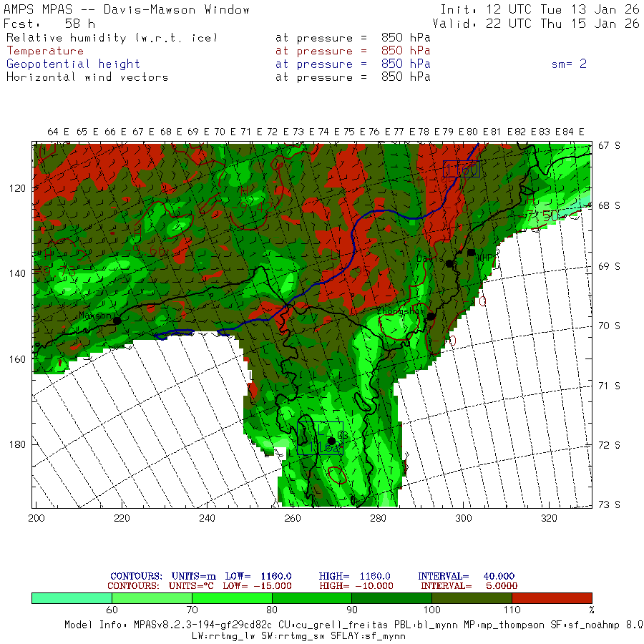Click 'Relative humidity (w.r.t. ice)' label
Viewport: 644px width, 644px height.
click(112, 38)
